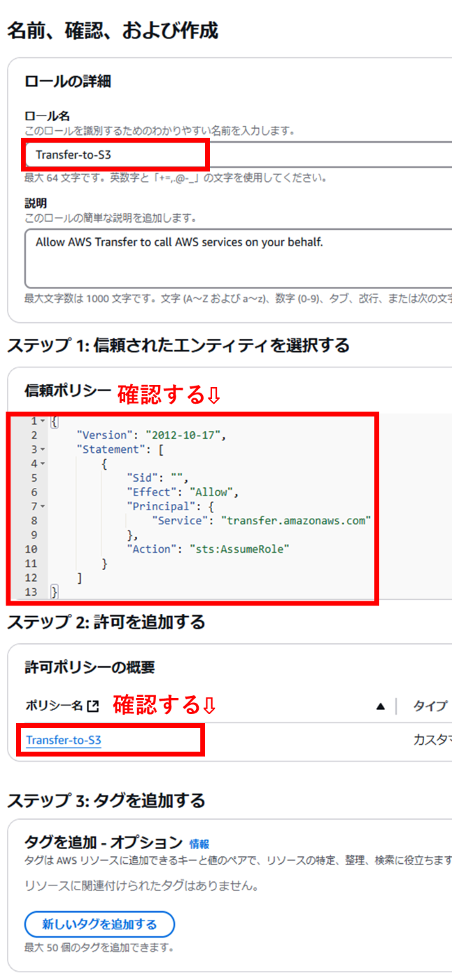This screenshot has height=980, width=452.
Task: Collapse the Statement array fold on line 3
Action: tap(43, 449)
